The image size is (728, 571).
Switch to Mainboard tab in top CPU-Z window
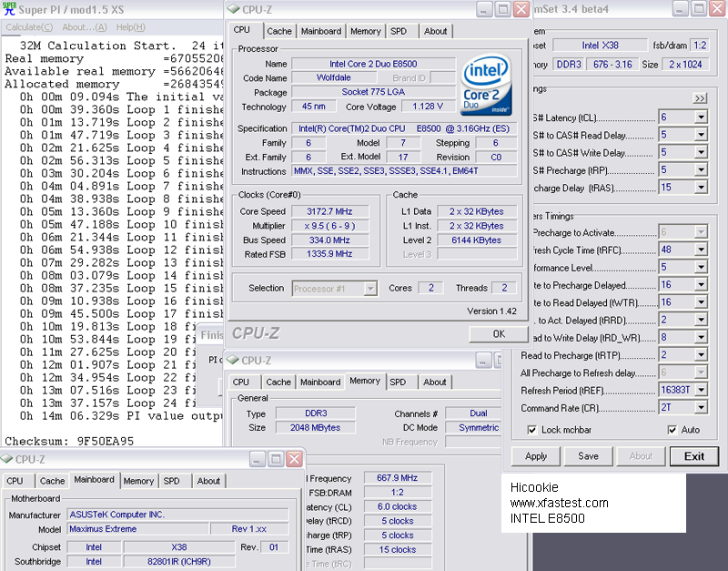[321, 31]
